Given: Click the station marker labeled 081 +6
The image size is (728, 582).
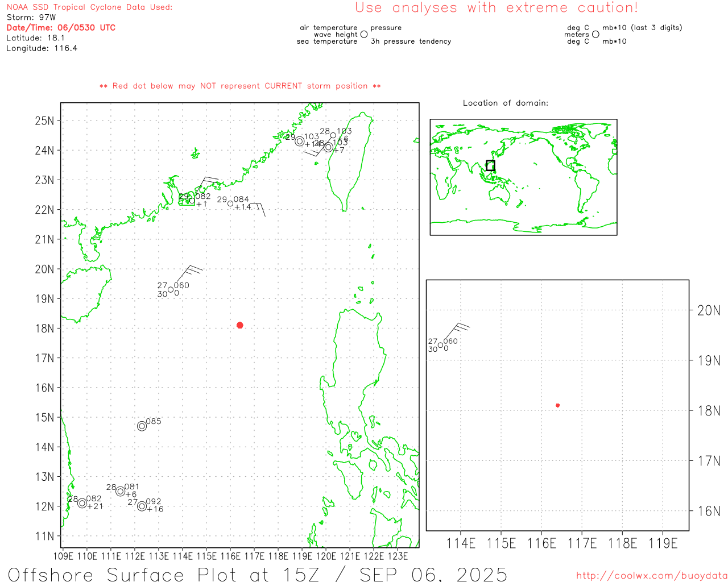Looking at the screenshot, I should point(121,491).
